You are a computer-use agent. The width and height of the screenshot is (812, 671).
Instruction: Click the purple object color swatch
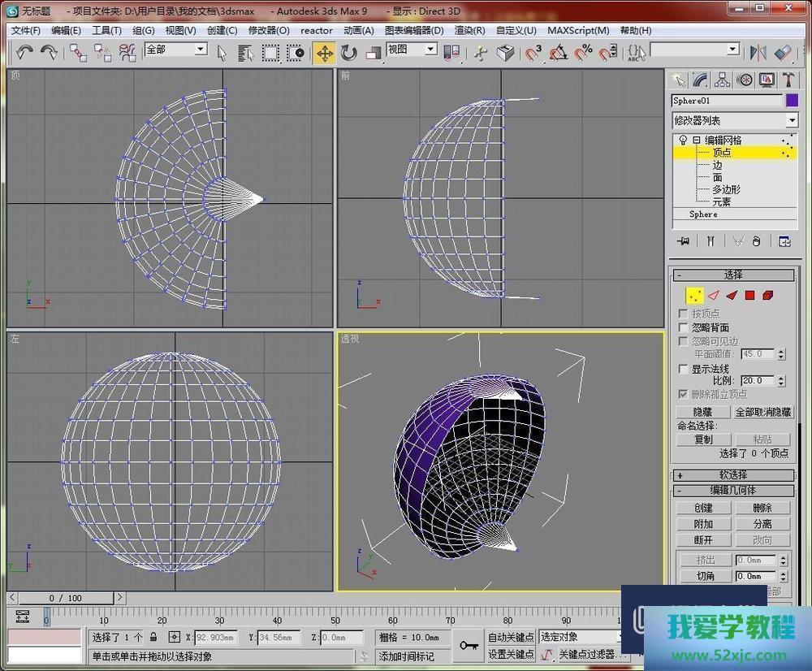click(x=792, y=101)
